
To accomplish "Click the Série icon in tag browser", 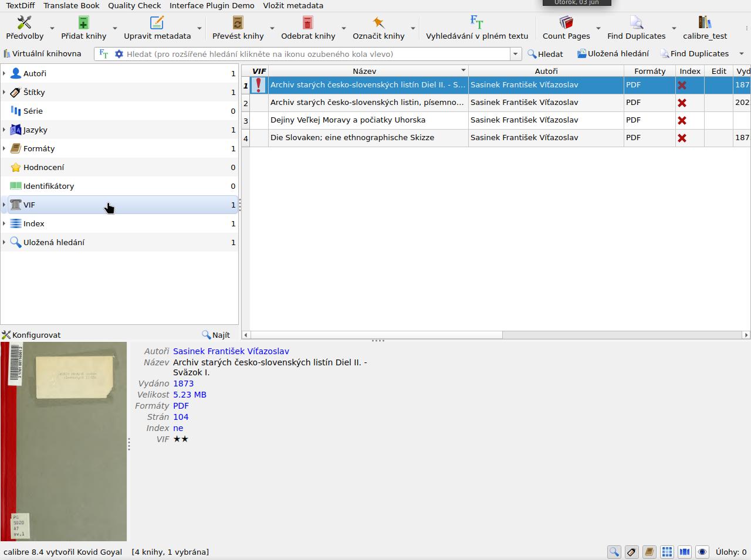I will 16,111.
